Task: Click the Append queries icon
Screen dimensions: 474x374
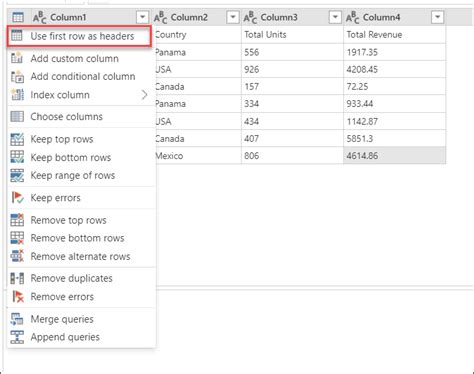Action: pyautogui.click(x=17, y=337)
